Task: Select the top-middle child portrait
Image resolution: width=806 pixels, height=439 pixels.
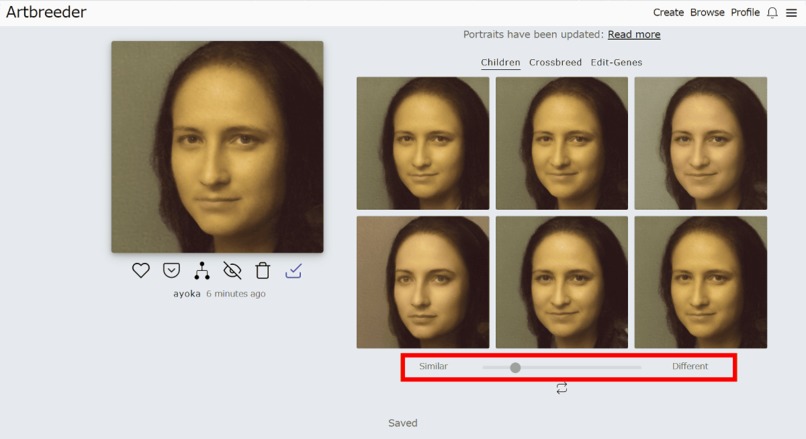Action: (562, 143)
